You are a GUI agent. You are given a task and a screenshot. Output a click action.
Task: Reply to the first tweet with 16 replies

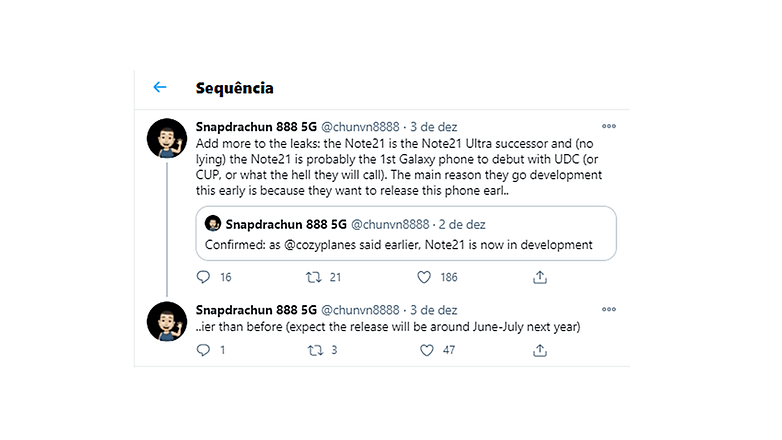pos(203,277)
